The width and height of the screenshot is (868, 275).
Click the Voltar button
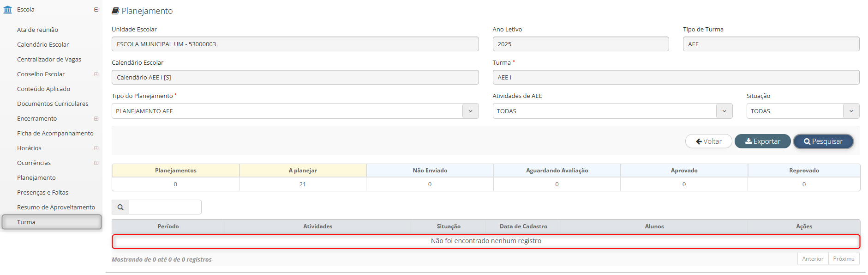pyautogui.click(x=708, y=141)
